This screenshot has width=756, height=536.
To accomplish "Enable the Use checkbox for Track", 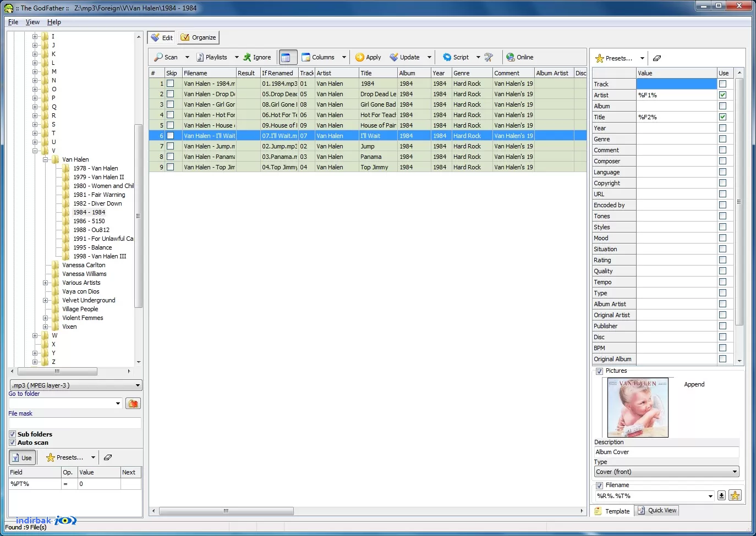I will tap(722, 84).
